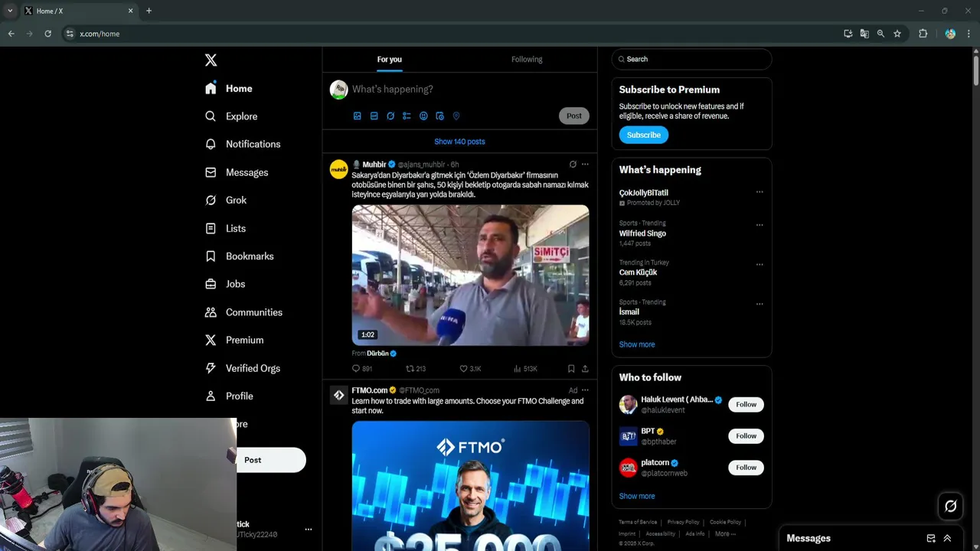Play the Muhbir post video

click(x=470, y=275)
